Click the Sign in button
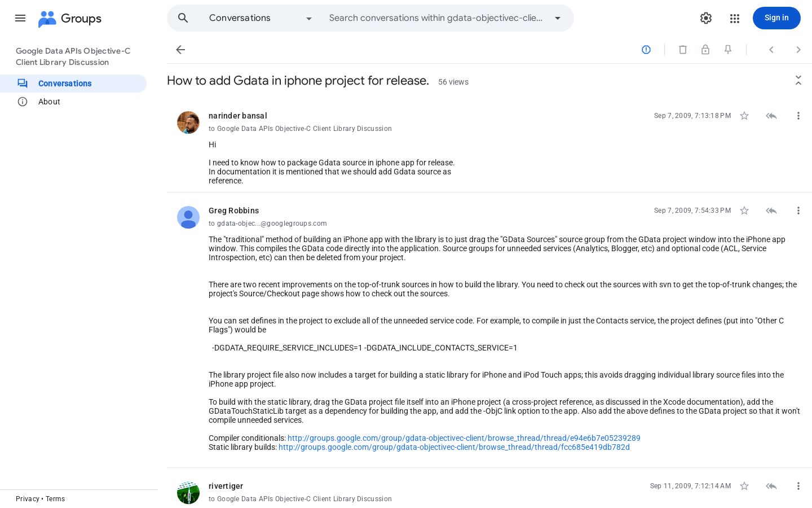Image resolution: width=812 pixels, height=508 pixels. (x=776, y=18)
